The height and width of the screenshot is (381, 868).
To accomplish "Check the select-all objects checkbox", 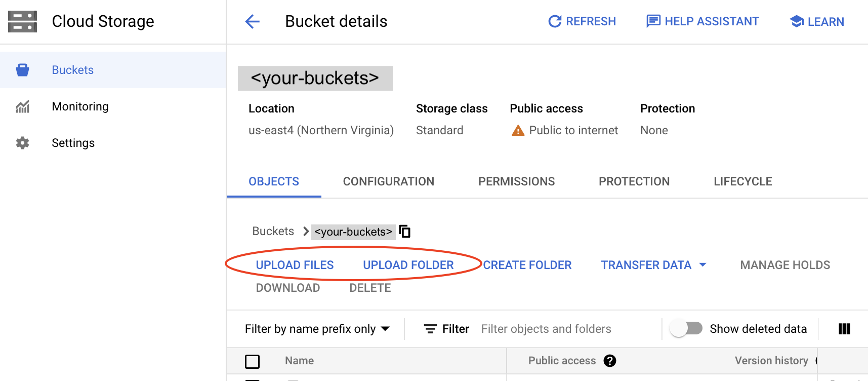I will click(252, 361).
